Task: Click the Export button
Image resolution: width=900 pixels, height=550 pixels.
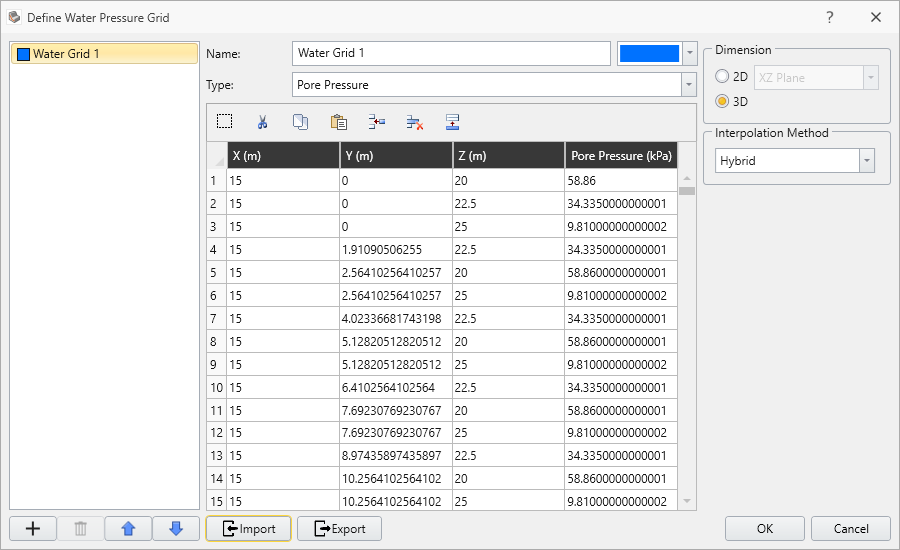Action: (339, 529)
